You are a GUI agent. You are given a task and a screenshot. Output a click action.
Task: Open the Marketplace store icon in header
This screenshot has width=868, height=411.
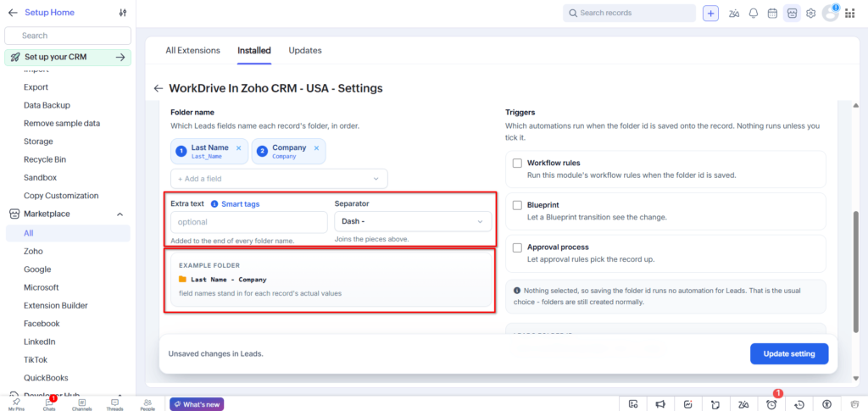pos(792,14)
